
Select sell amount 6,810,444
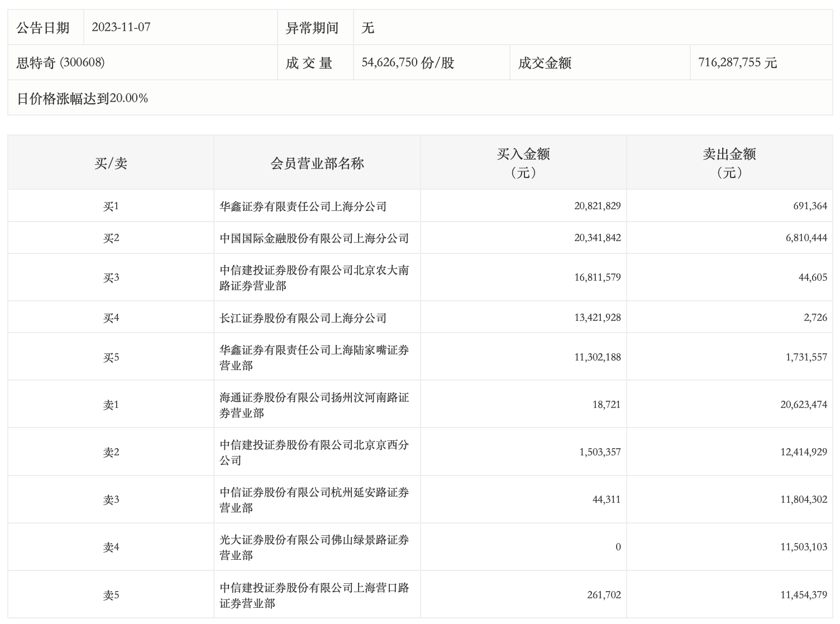[x=806, y=238]
